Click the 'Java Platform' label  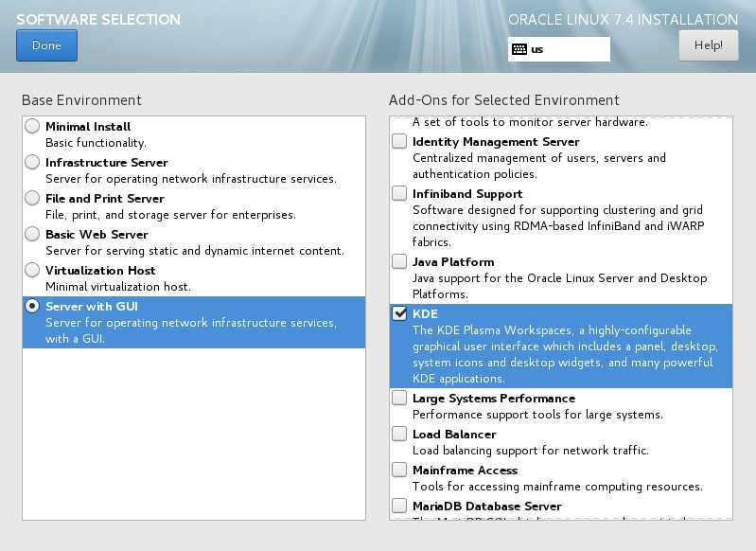pos(453,262)
